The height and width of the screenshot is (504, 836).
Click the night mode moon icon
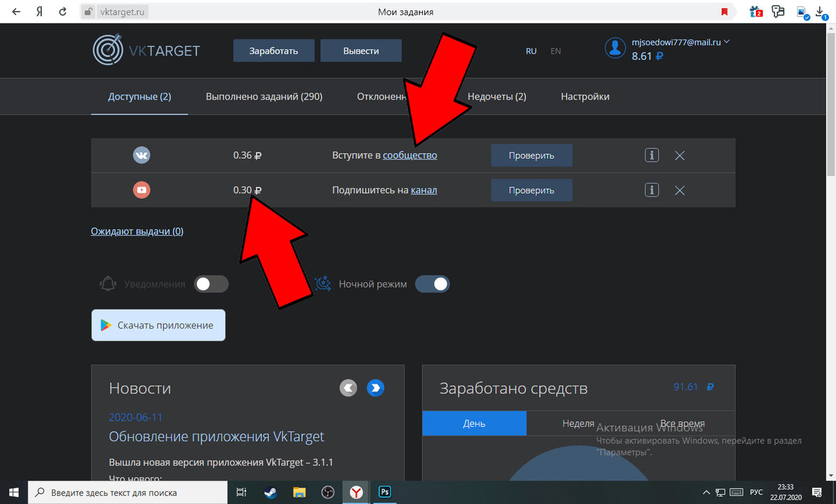(323, 284)
